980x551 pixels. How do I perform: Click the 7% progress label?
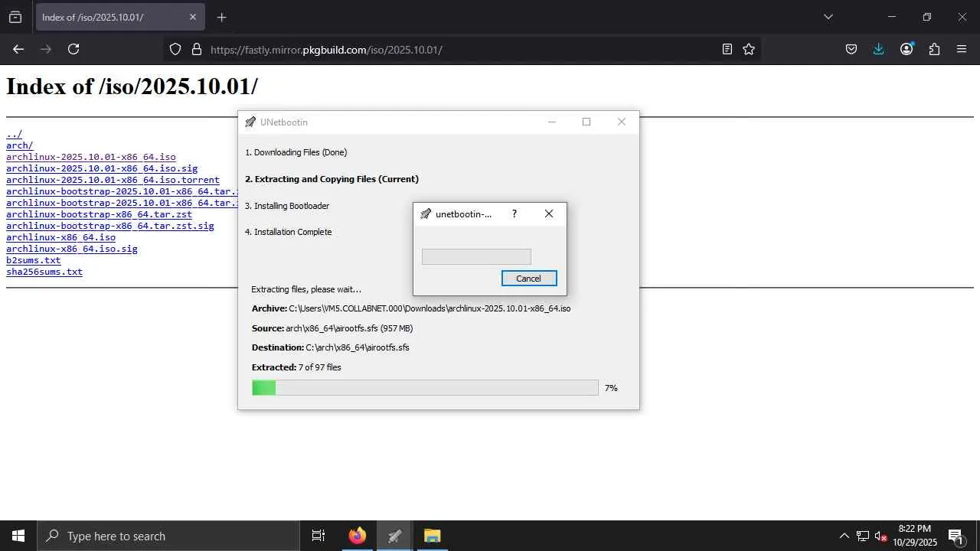pos(611,388)
